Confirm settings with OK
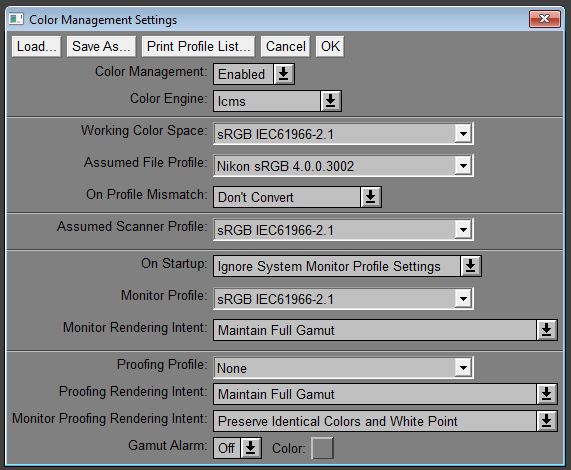 click(330, 46)
